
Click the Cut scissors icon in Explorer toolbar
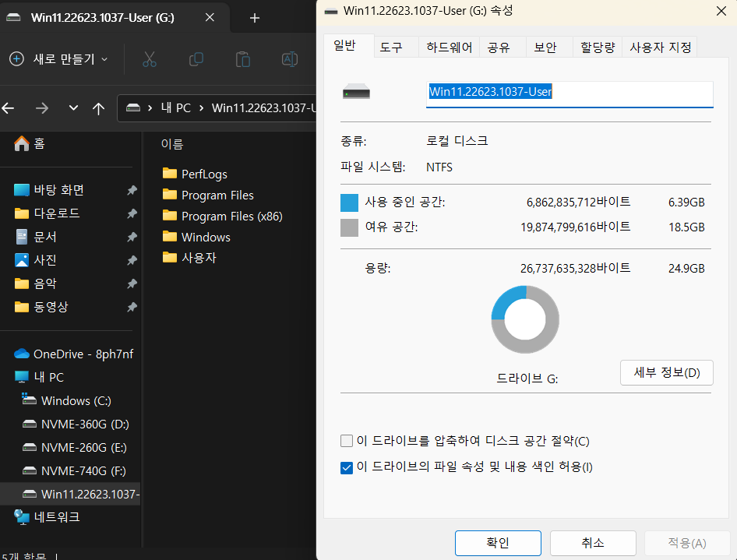point(149,59)
